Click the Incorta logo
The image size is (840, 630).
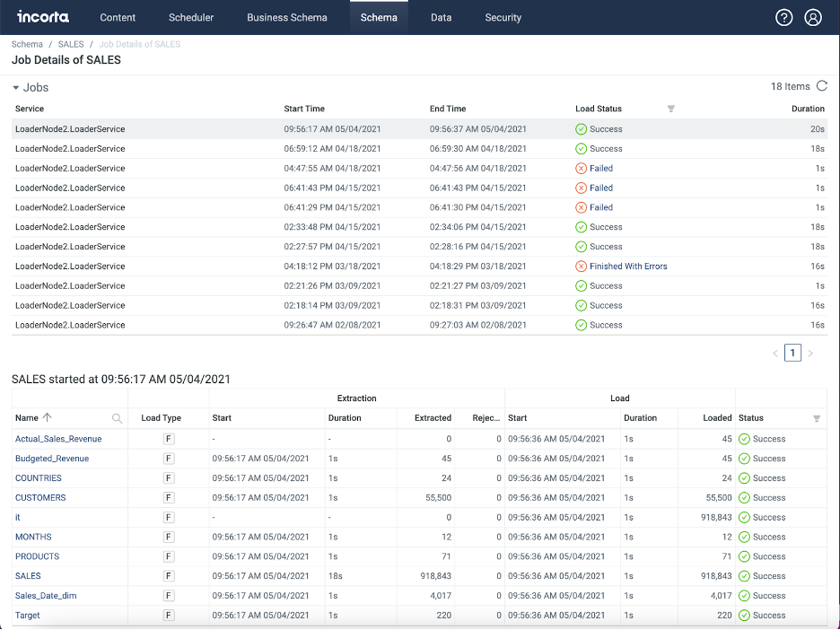point(42,17)
